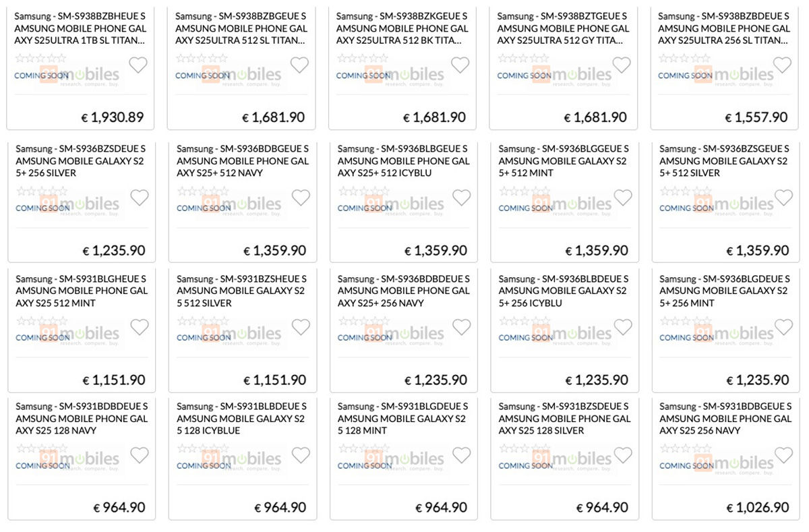Toggle the heart on the S25+ 256 ICYBLU listing
This screenshot has height=532, width=809.
622,326
